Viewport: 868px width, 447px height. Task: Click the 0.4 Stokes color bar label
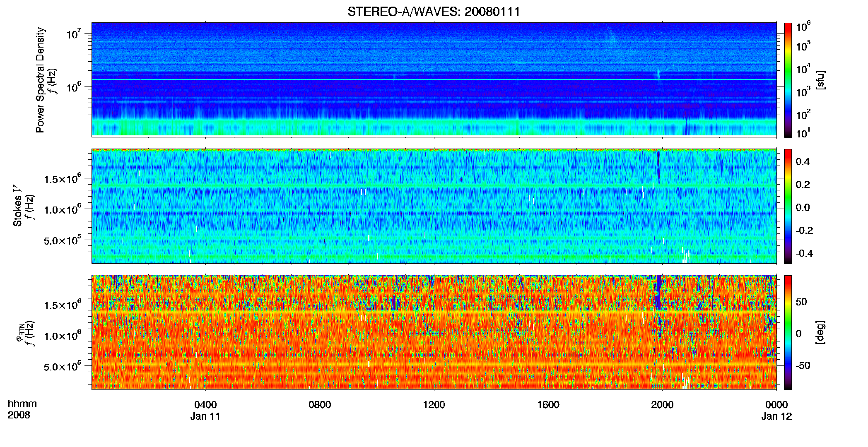point(803,162)
